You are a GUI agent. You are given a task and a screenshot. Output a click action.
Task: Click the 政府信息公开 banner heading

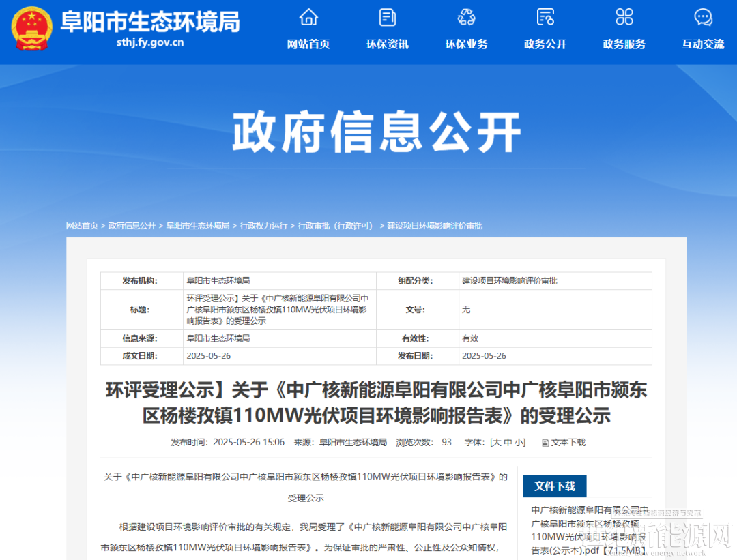[377, 132]
